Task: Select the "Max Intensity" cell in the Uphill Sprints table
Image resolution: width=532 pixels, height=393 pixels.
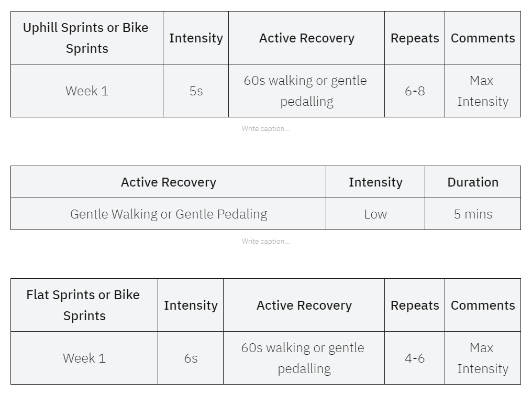Action: click(x=483, y=91)
